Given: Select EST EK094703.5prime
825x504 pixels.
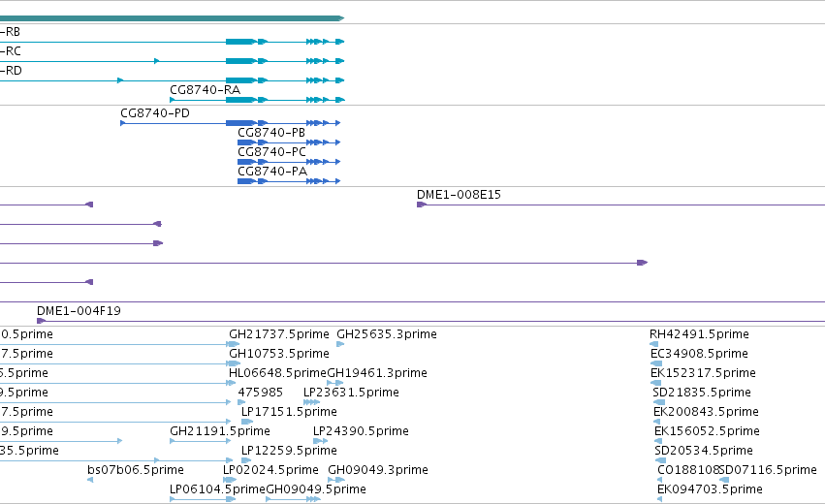Looking at the screenshot, I should click(710, 489).
